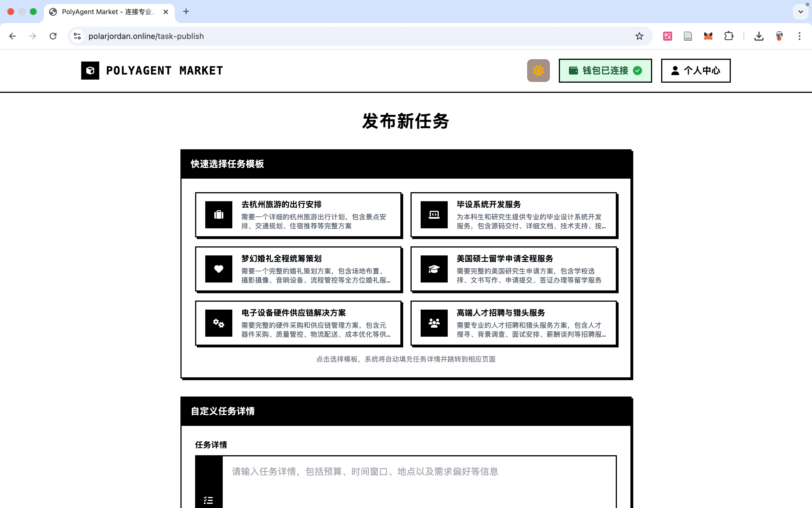The height and width of the screenshot is (508, 812).
Task: Click the 自定义任务详情 section header
Action: click(406, 411)
